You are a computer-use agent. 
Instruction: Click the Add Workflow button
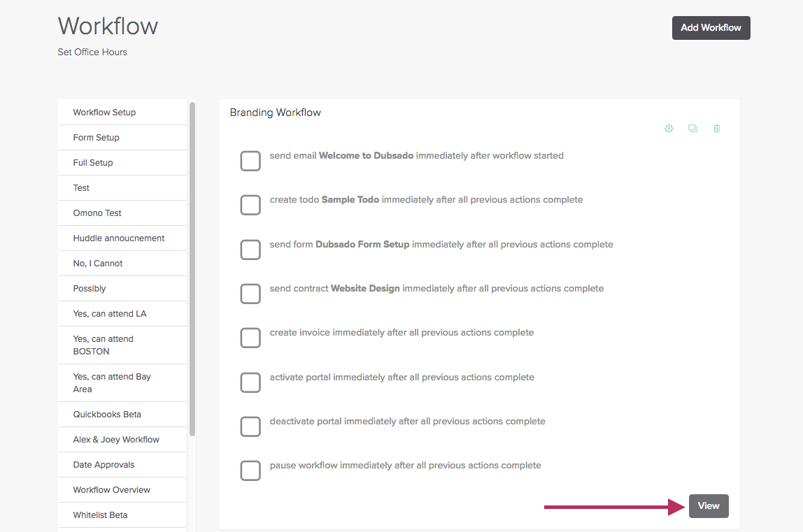click(x=711, y=28)
